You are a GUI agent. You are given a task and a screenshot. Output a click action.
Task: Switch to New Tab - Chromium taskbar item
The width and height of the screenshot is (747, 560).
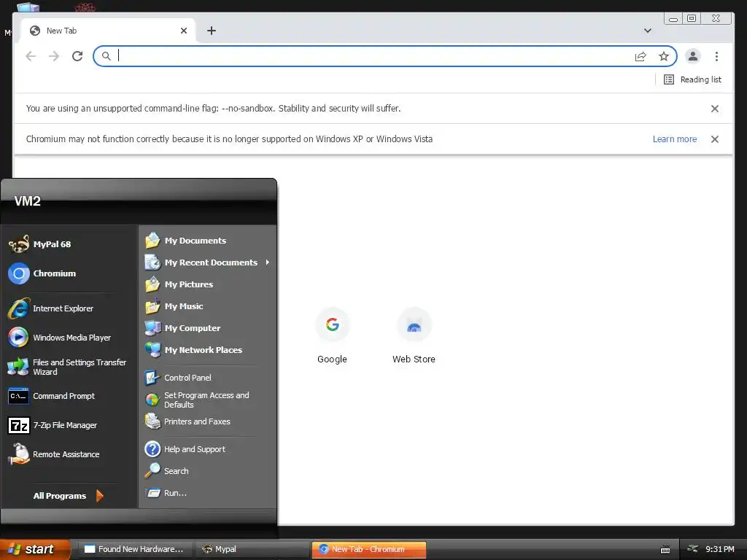click(x=368, y=550)
